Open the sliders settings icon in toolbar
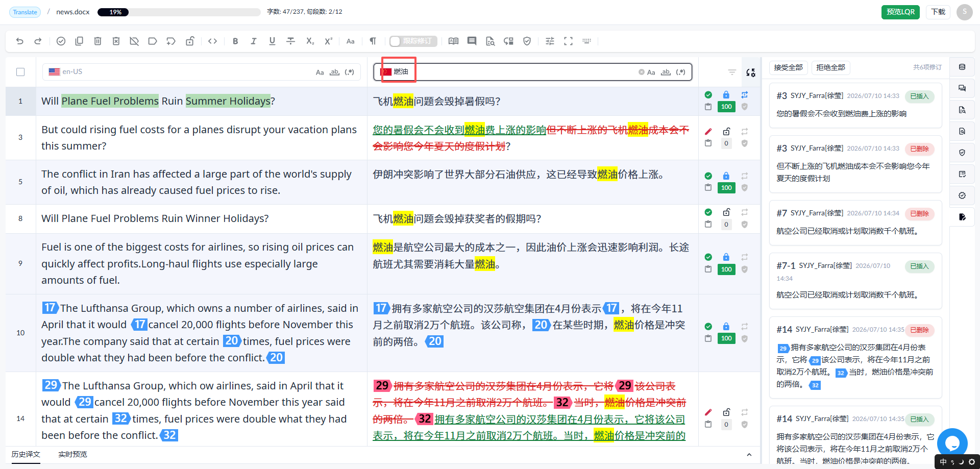The image size is (980, 469). coord(550,41)
